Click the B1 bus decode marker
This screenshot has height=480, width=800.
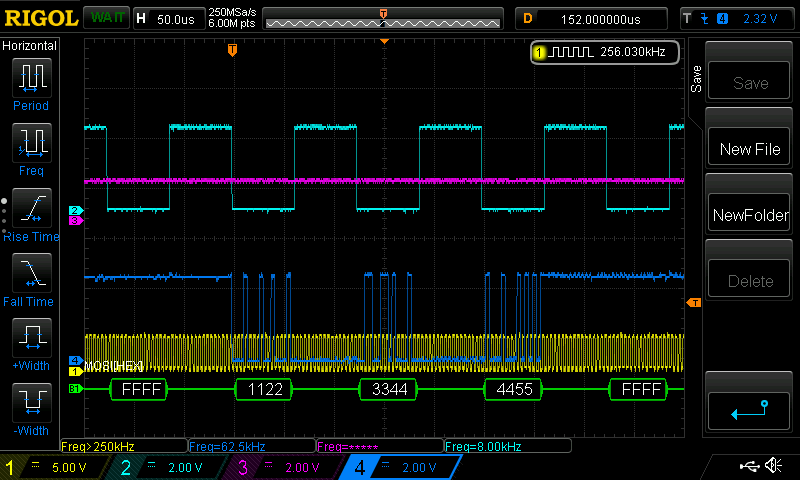tap(75, 389)
